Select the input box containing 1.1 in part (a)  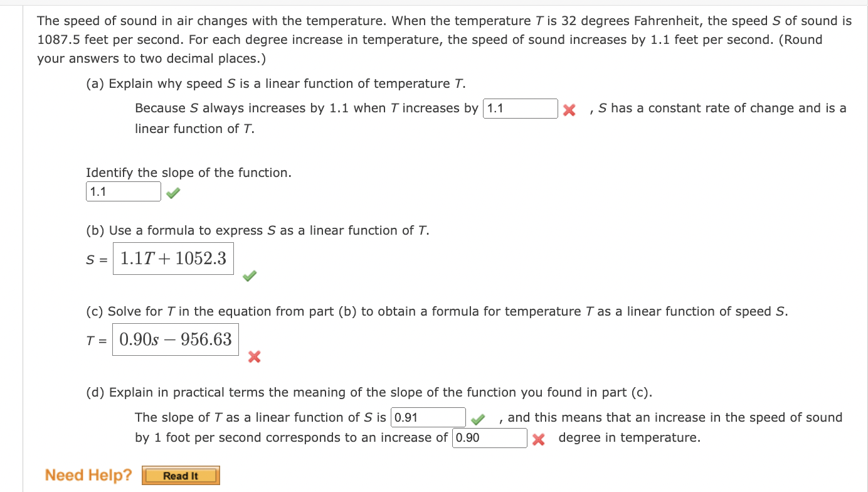pyautogui.click(x=520, y=109)
